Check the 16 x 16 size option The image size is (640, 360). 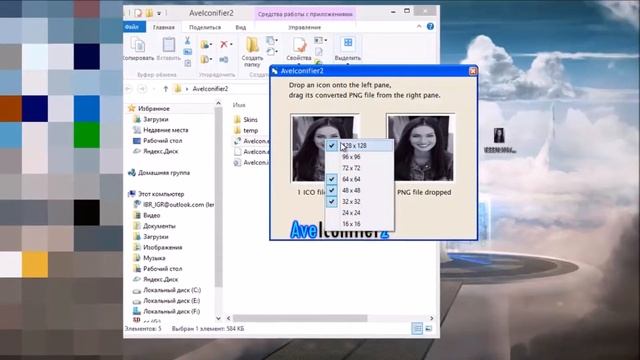(360, 224)
